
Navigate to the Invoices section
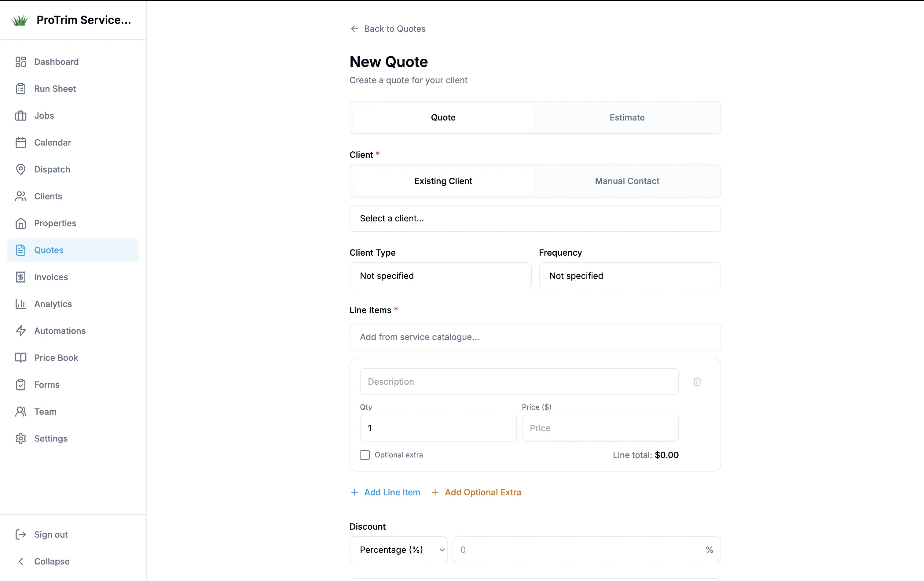pyautogui.click(x=51, y=277)
